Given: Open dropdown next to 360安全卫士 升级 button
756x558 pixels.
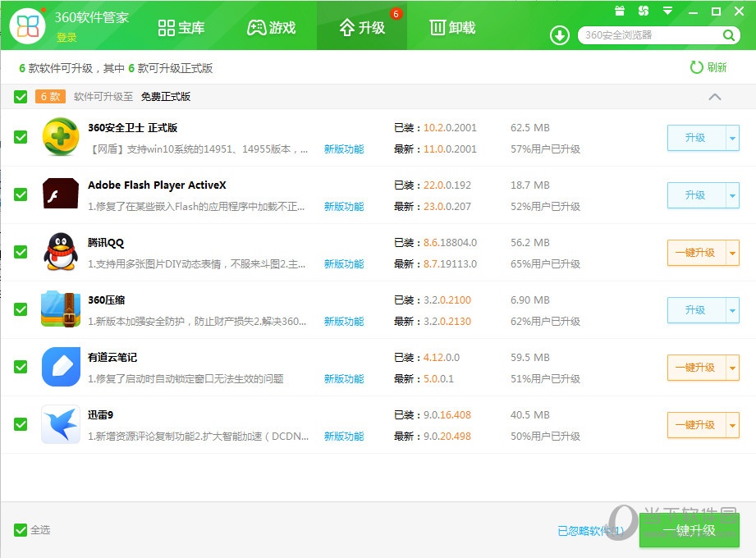Looking at the screenshot, I should point(734,137).
